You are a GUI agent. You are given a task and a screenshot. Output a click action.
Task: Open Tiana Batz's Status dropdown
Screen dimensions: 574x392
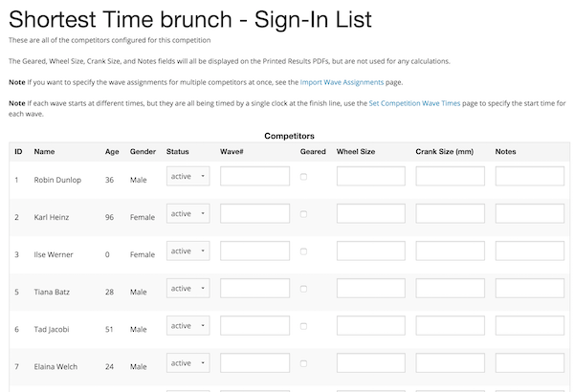188,289
